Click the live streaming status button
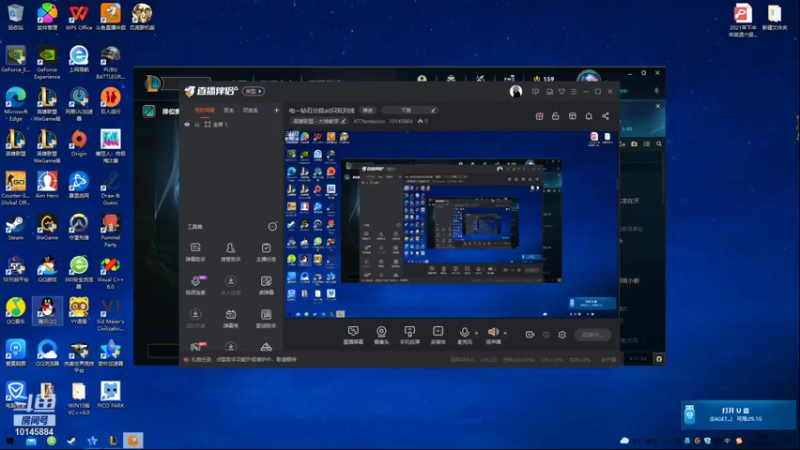The height and width of the screenshot is (450, 800). pos(592,335)
